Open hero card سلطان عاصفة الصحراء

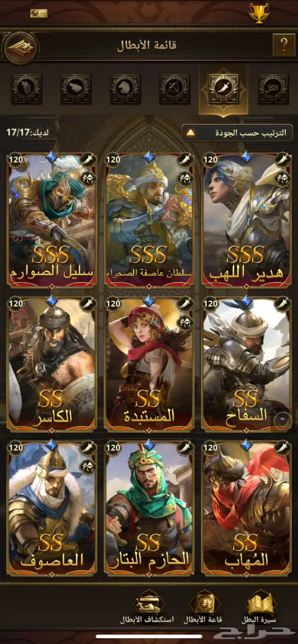pyautogui.click(x=149, y=220)
